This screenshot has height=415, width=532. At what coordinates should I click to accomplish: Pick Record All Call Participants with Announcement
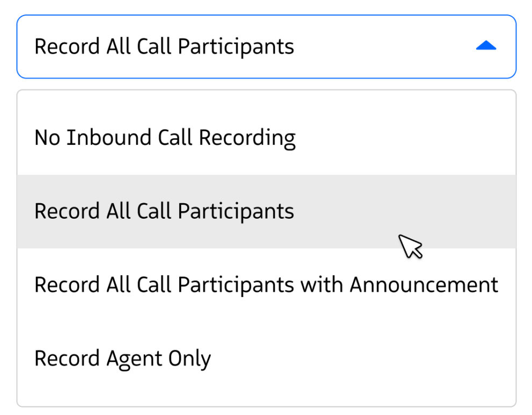coord(266,285)
